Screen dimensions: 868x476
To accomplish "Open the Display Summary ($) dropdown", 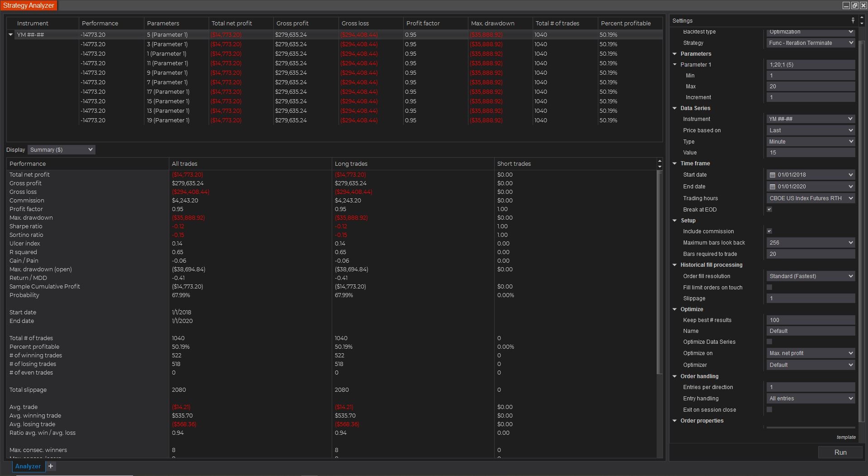I will pos(61,149).
